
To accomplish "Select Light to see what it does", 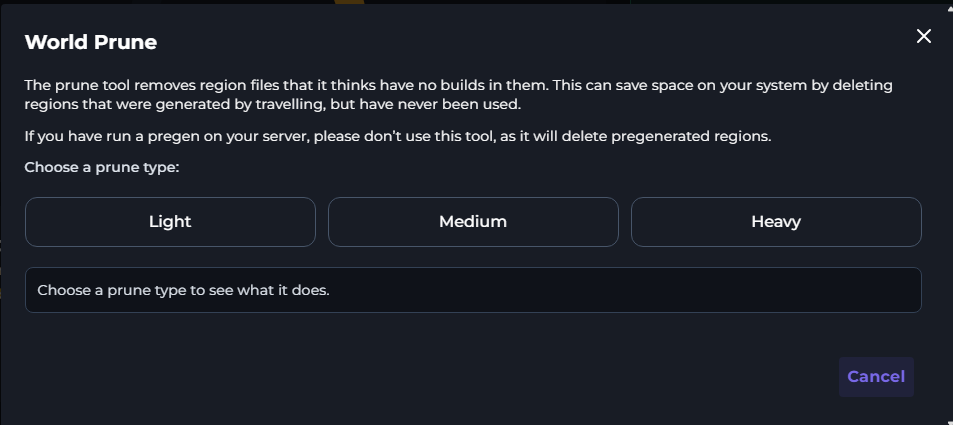I will pos(170,222).
